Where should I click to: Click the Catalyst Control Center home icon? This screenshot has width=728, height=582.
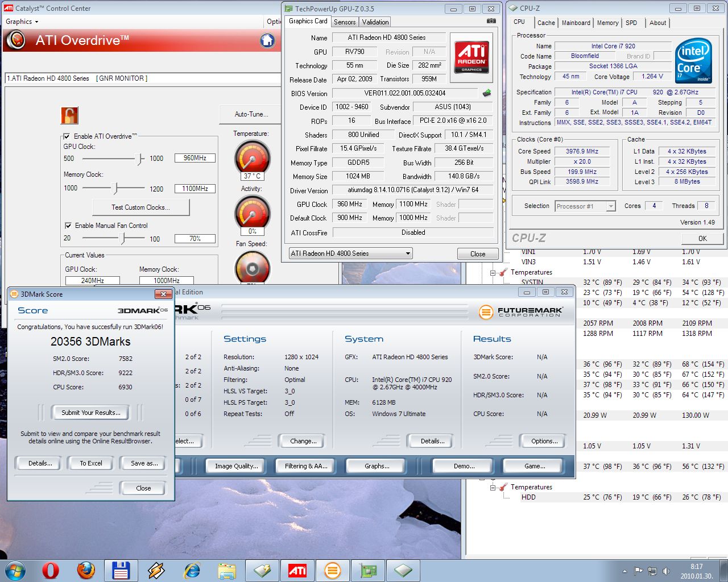(267, 40)
